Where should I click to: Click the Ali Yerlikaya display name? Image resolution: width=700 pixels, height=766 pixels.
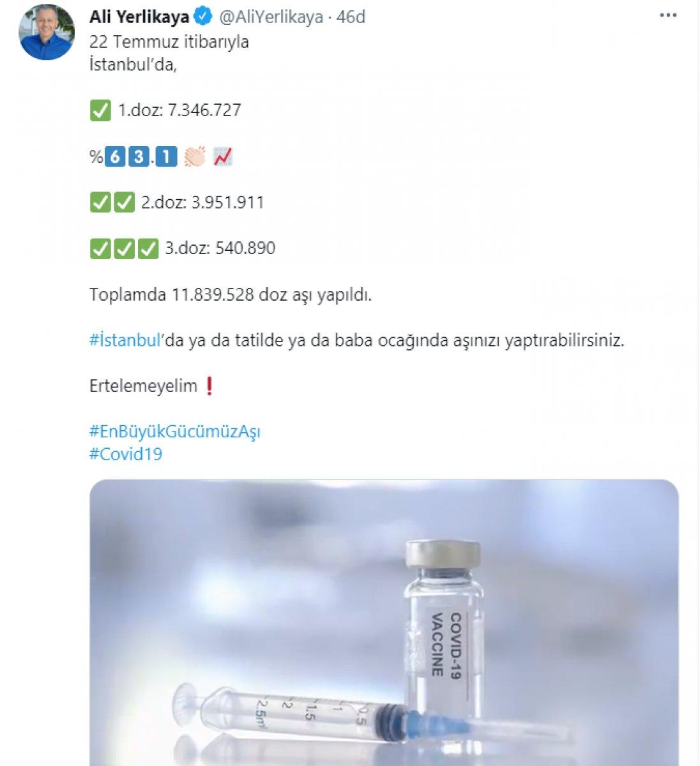pos(139,17)
